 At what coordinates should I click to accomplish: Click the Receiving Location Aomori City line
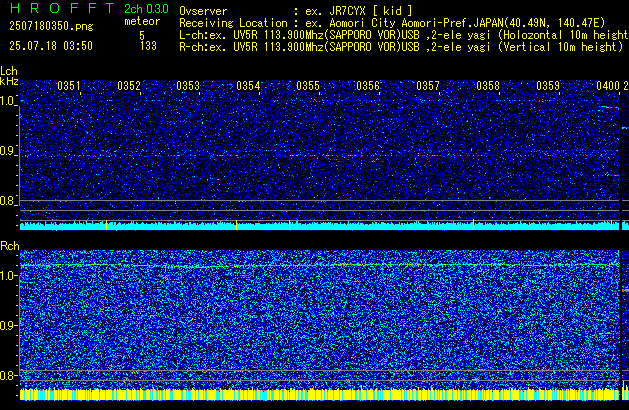pos(392,23)
